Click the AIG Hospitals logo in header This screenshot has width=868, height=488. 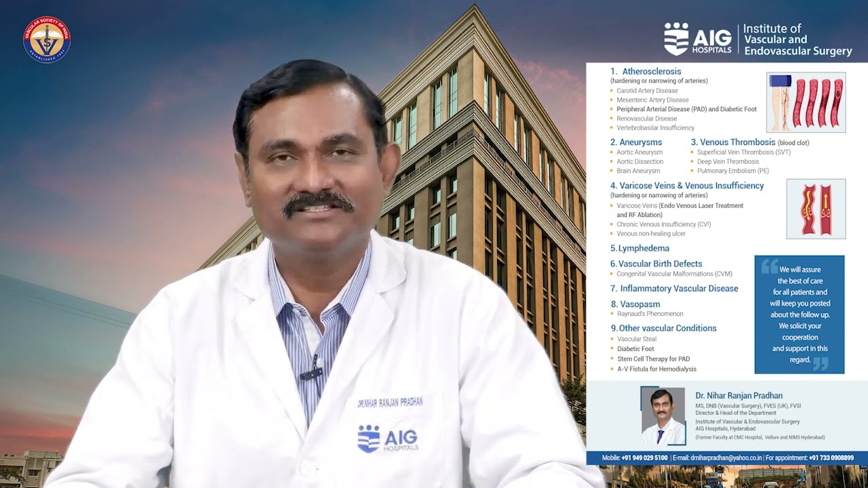698,39
